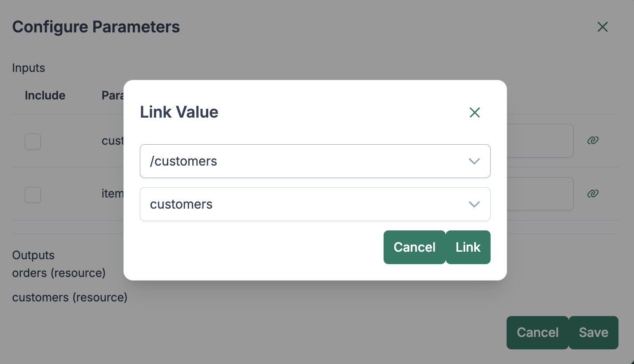
Task: Open the /customers path dropdown
Action: [315, 161]
